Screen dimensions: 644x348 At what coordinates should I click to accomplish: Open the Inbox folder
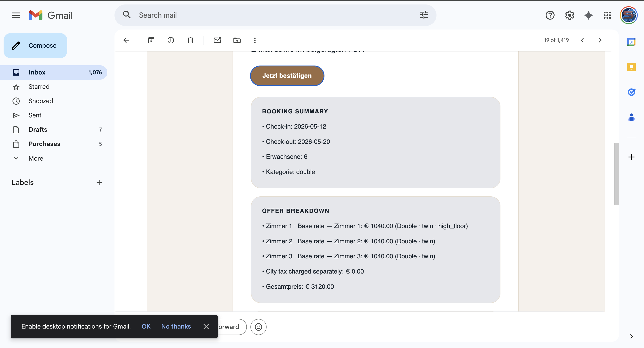click(53, 72)
